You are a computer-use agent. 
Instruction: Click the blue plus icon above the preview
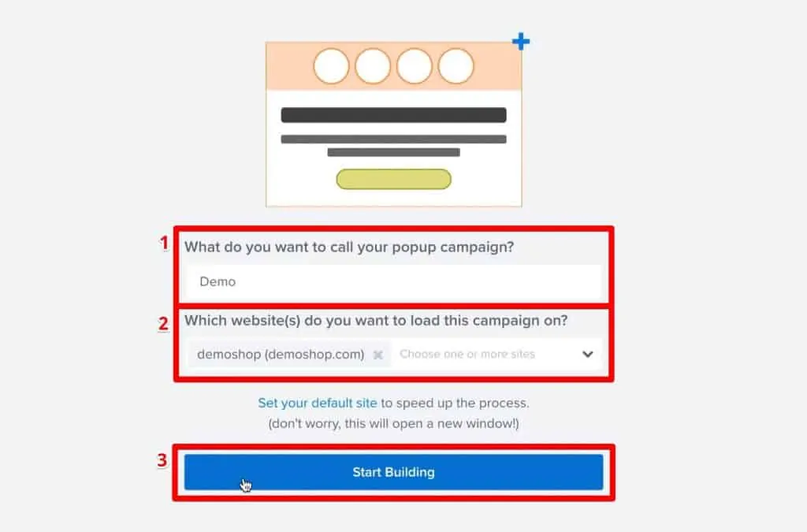521,42
